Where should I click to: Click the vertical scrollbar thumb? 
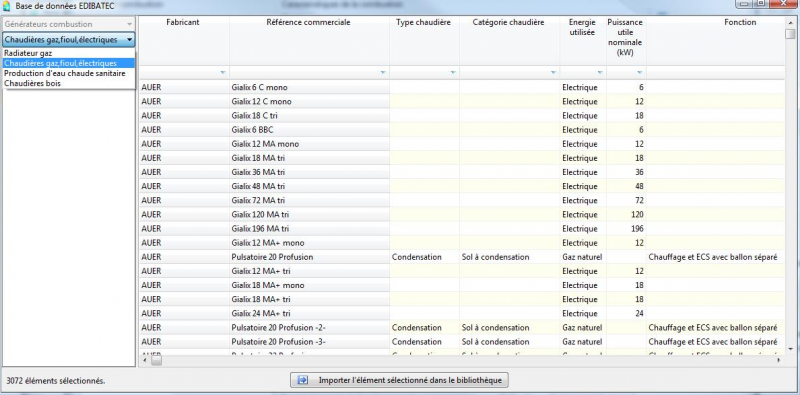(x=790, y=34)
